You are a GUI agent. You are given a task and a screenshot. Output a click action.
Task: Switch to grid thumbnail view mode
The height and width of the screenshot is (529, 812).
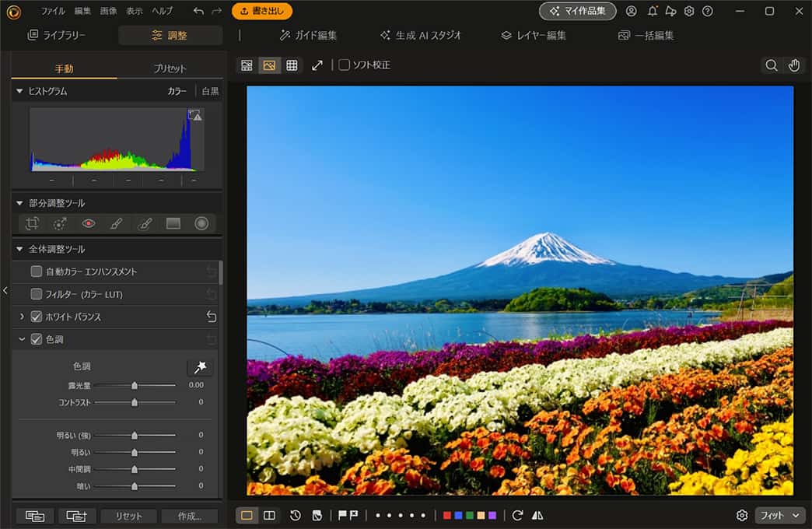[292, 65]
